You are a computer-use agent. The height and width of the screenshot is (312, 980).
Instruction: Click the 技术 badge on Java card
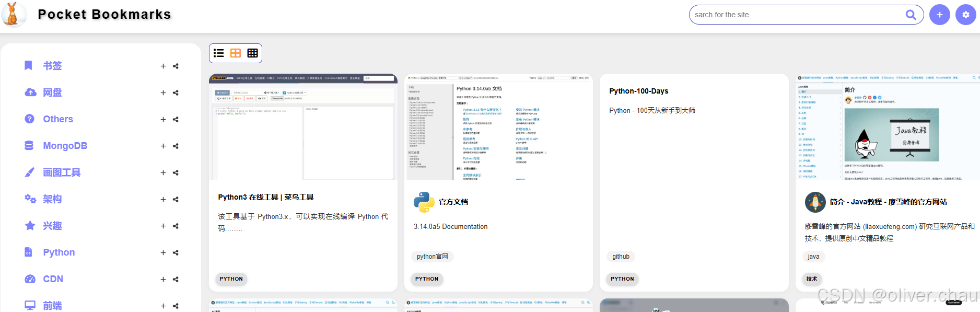point(811,279)
